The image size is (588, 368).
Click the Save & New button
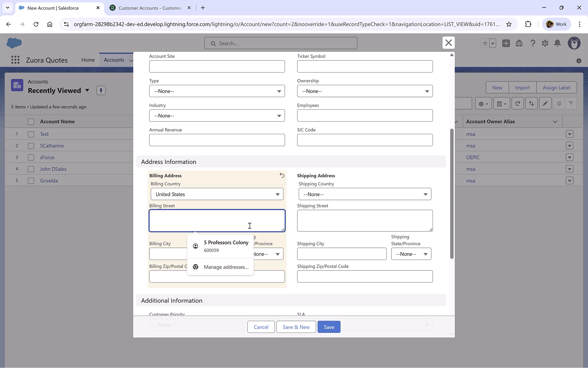(x=296, y=327)
